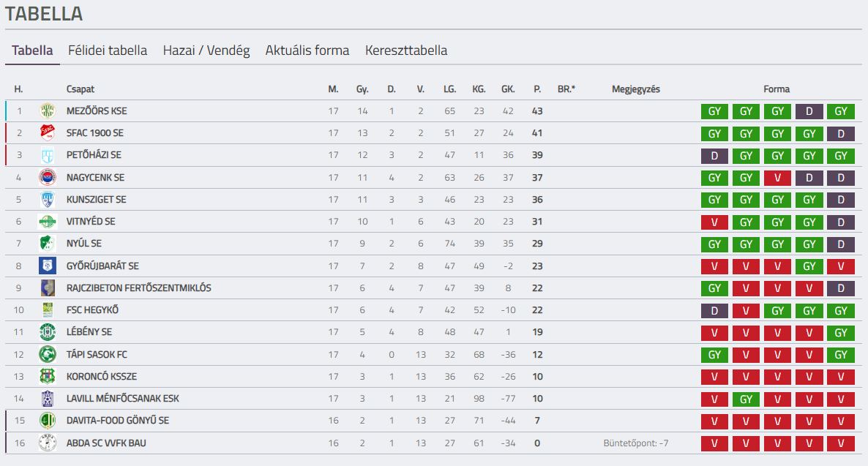Click the Davita-Food Gönyű SE badge
Screen dimensions: 868x466
click(x=48, y=421)
